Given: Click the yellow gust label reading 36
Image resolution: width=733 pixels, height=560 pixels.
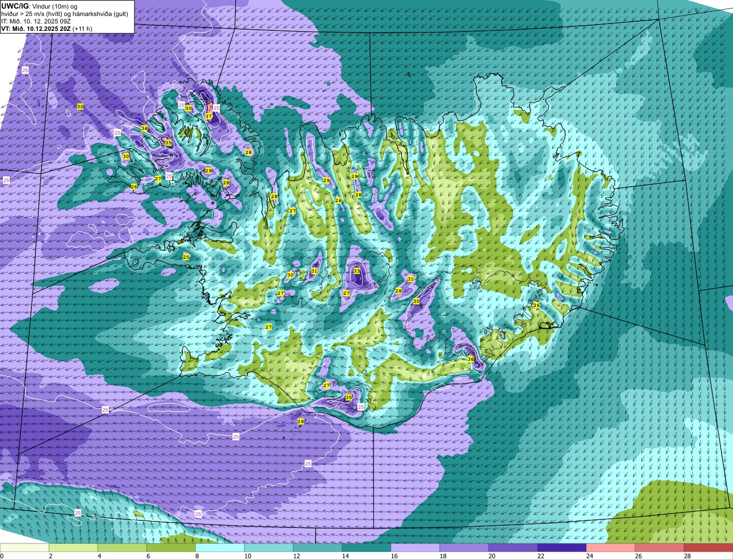Looking at the screenshot, I should pos(471,359).
